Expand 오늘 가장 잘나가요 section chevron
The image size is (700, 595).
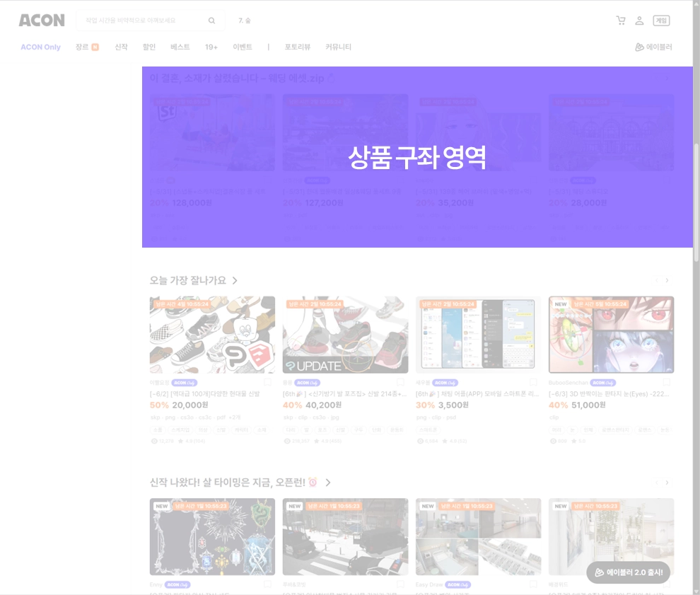235,281
